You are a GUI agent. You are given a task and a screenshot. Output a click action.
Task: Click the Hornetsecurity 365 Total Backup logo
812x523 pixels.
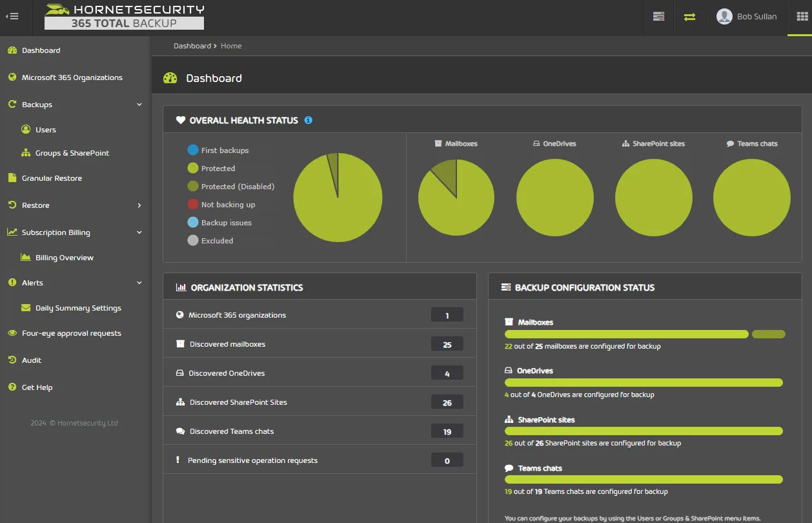point(125,17)
